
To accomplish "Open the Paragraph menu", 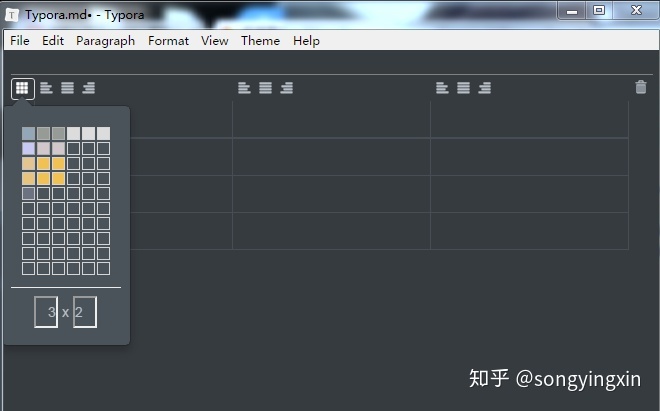I will pos(106,41).
